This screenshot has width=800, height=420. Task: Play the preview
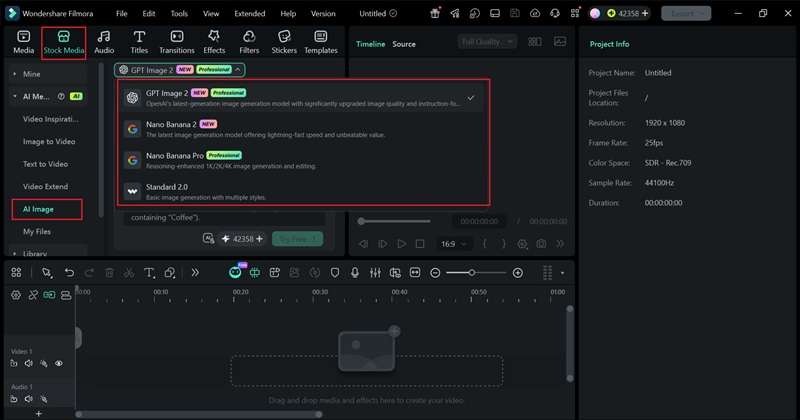(402, 244)
